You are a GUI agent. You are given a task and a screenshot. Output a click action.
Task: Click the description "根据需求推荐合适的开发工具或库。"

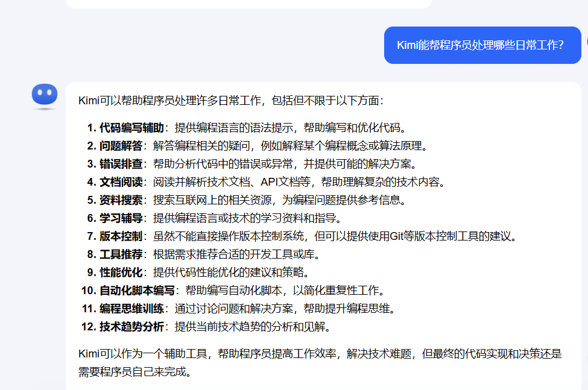point(238,254)
